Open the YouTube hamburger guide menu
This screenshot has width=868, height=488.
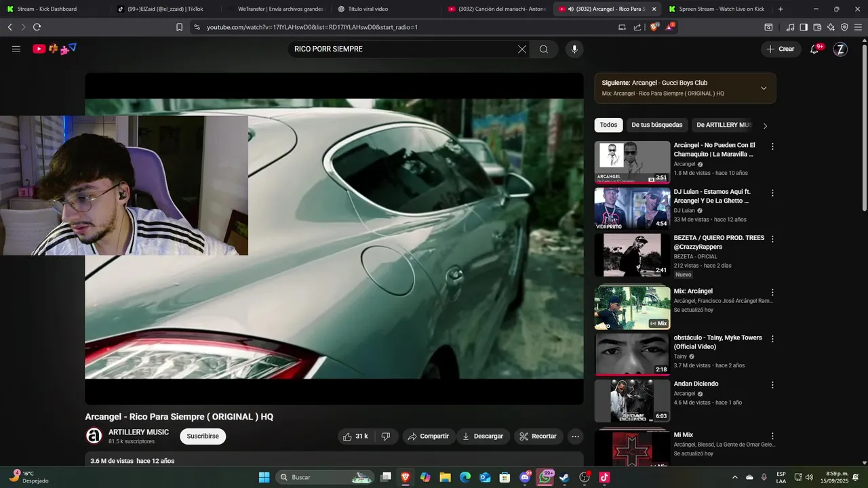(x=16, y=49)
